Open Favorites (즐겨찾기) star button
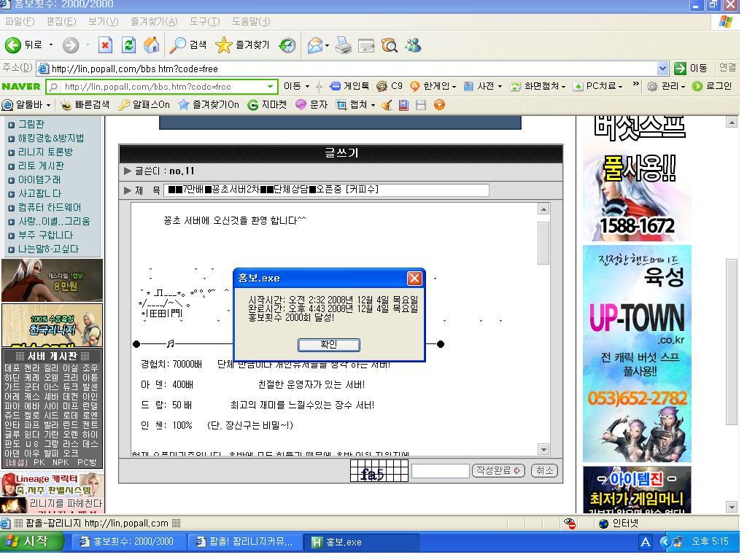This screenshot has width=747, height=560. tap(243, 45)
